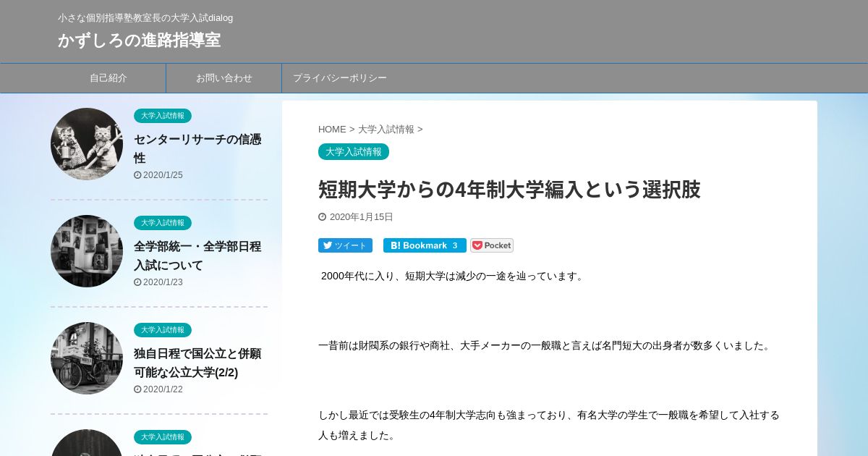Click the date 2020/1/23 in sidebar
The width and height of the screenshot is (868, 456).
(x=163, y=282)
